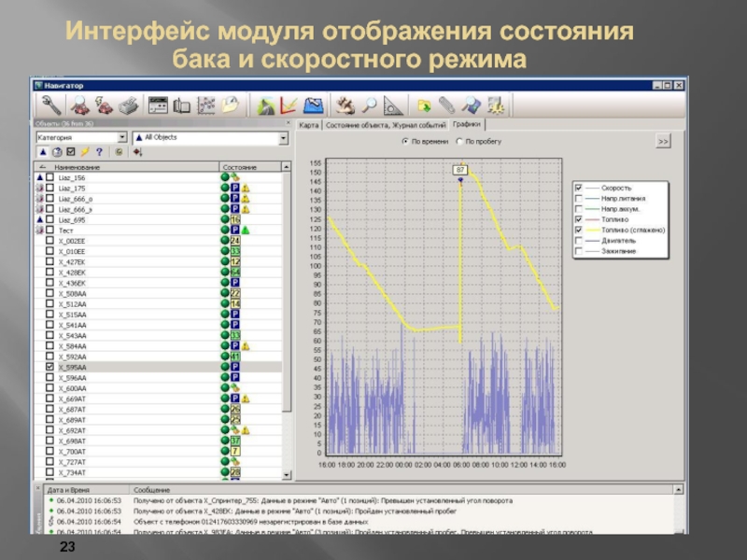Click the printer icon in toolbar
This screenshot has width=747, height=560.
pos(129,105)
